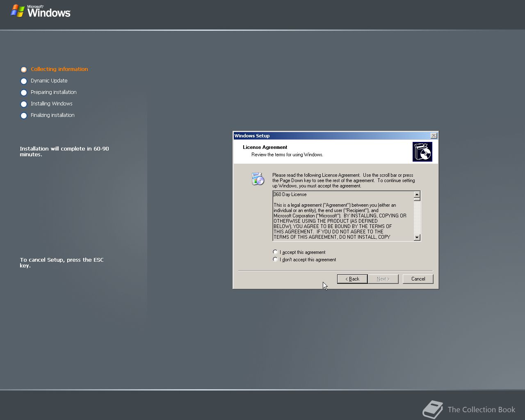Click the "360 Day License" line

[x=290, y=194]
